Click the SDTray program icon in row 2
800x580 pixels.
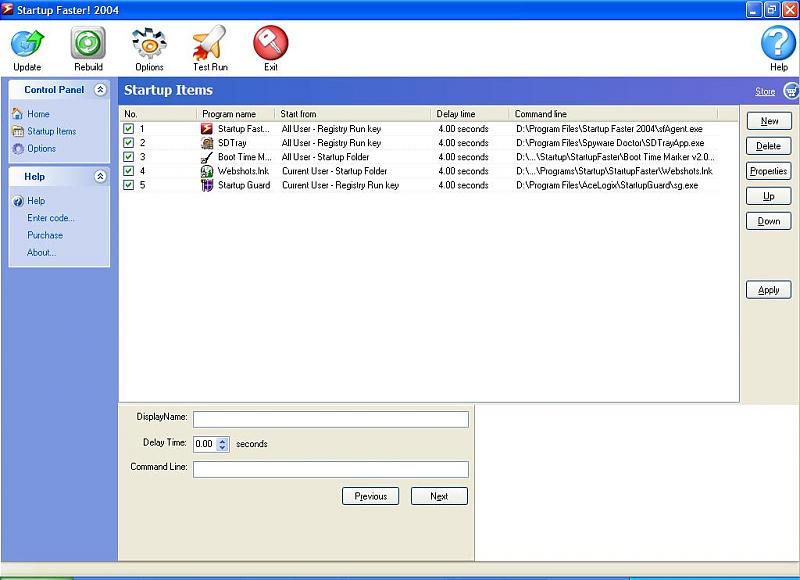(x=207, y=143)
